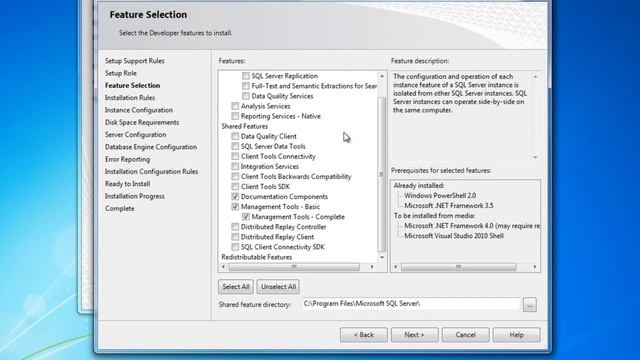The height and width of the screenshot is (360, 640).
Task: Click feature description scroll down arrow
Action: point(535,157)
